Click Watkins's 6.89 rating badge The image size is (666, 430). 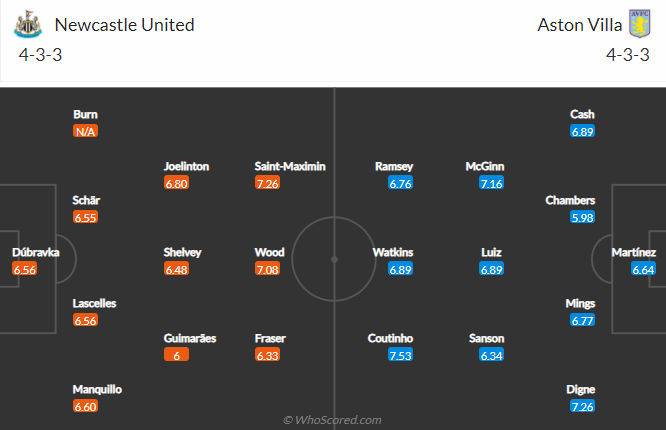pyautogui.click(x=400, y=269)
